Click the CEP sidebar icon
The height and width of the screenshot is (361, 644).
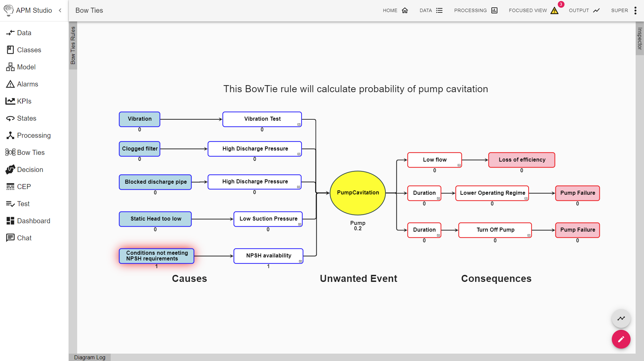click(10, 186)
